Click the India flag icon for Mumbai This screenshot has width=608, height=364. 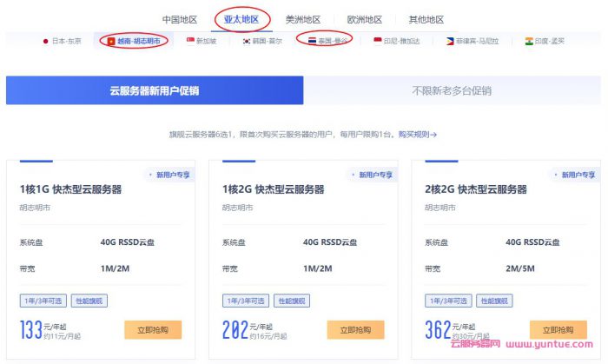pyautogui.click(x=529, y=41)
